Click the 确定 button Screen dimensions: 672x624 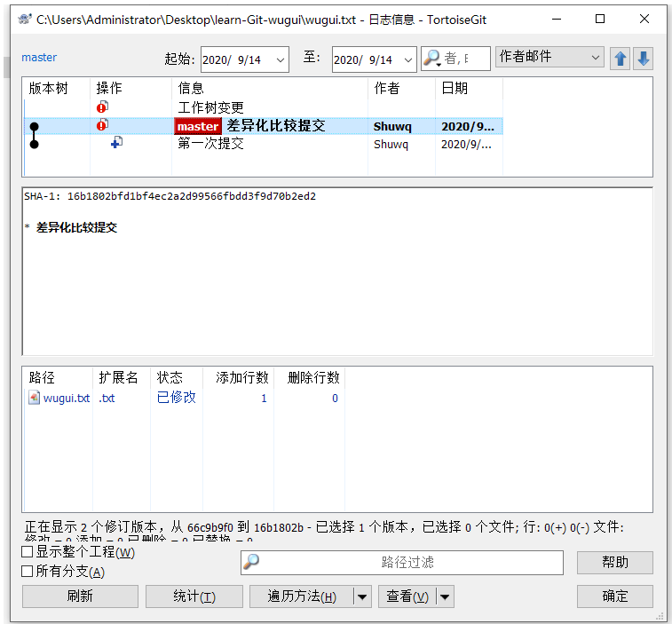tap(615, 596)
